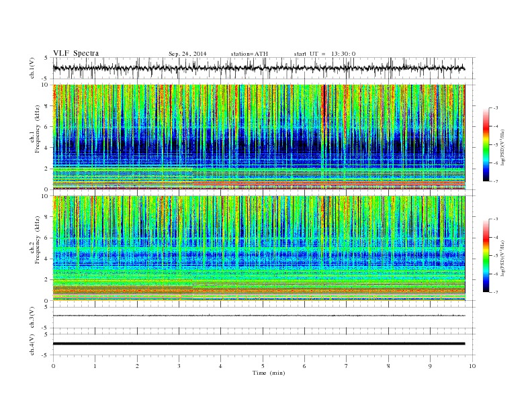Click the 'VLF Spectra' title text
The height and width of the screenshot is (411, 532).
[x=76, y=53]
